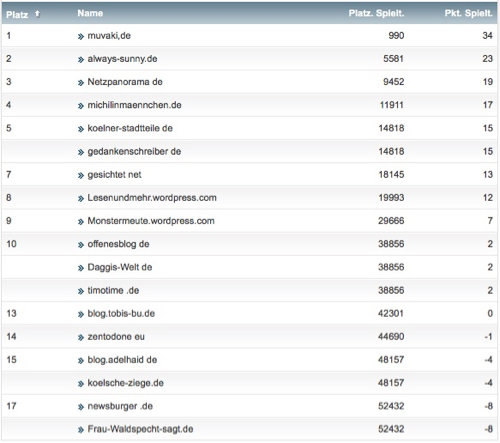Screen dimensions: 500x443
Task: Click the arrow icon before always-sunny.de
Action: (81, 60)
